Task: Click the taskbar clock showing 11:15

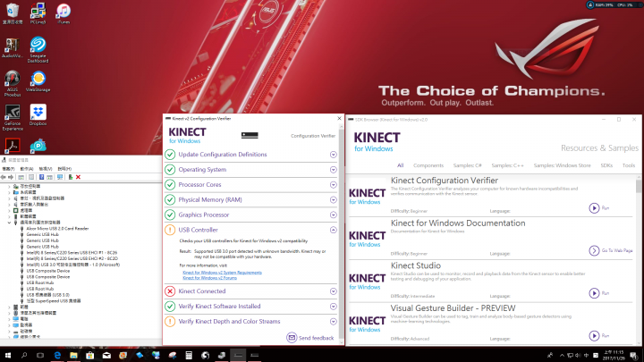Action: (614, 355)
